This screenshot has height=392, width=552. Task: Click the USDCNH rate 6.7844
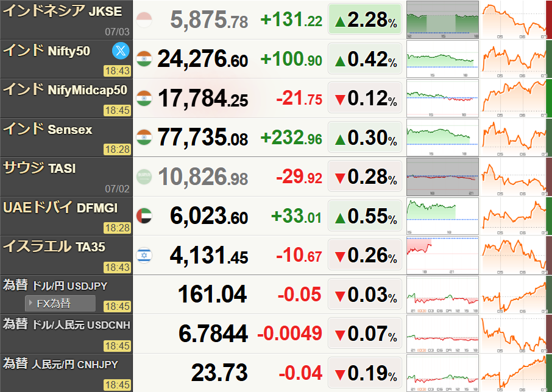click(x=213, y=334)
